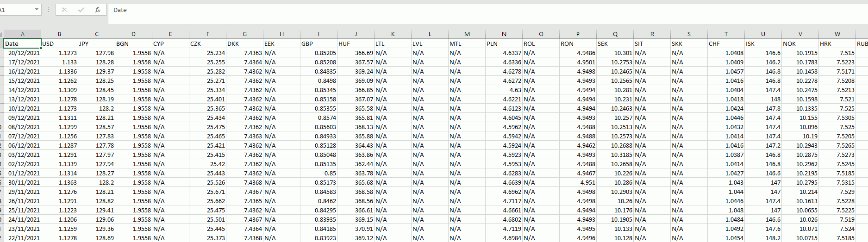
Task: Open the Name Box dropdown arrow
Action: point(37,10)
